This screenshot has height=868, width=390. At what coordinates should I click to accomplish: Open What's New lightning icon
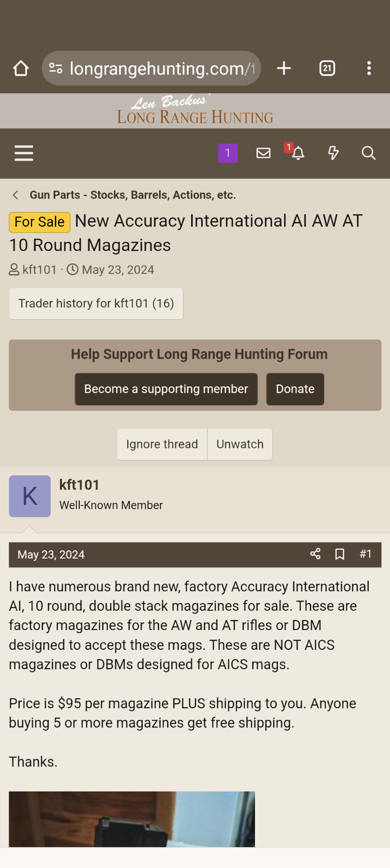coord(333,153)
